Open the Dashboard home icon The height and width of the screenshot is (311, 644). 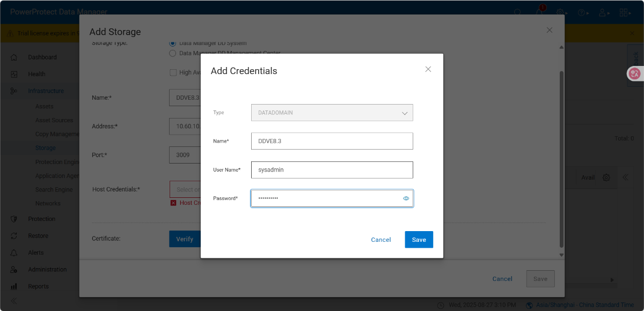point(14,57)
